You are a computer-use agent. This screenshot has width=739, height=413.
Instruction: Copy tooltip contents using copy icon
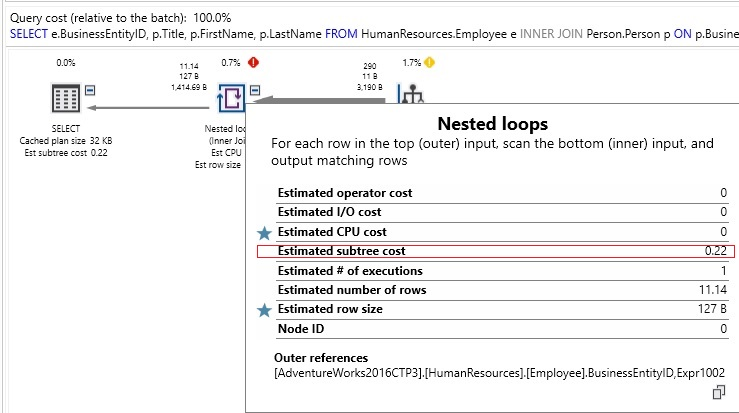click(719, 392)
